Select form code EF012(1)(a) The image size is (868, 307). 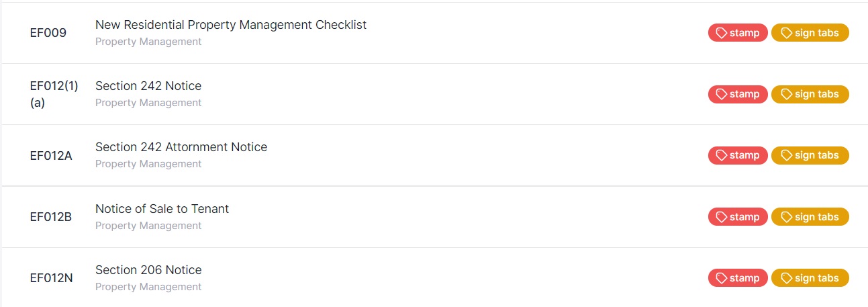(x=54, y=94)
